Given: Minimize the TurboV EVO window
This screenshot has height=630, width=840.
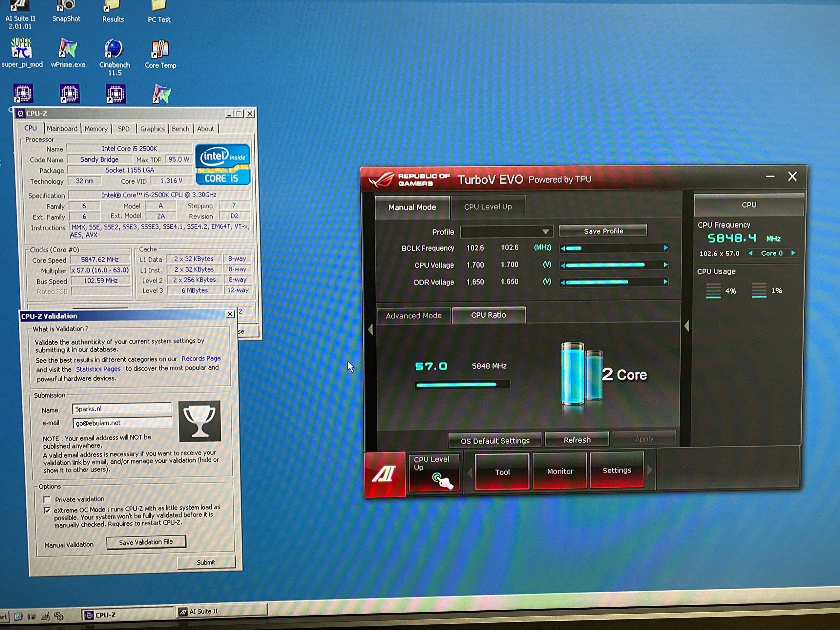Looking at the screenshot, I should pos(770,177).
